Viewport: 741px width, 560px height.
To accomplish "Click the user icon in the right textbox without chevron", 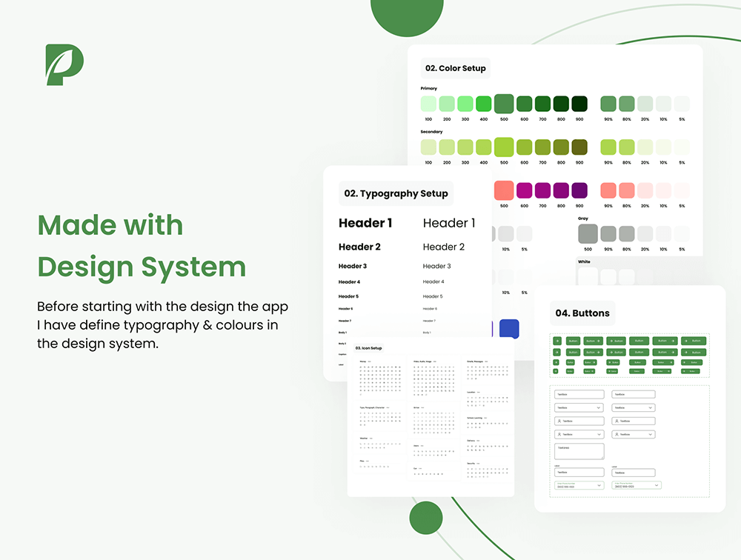I will [x=617, y=421].
